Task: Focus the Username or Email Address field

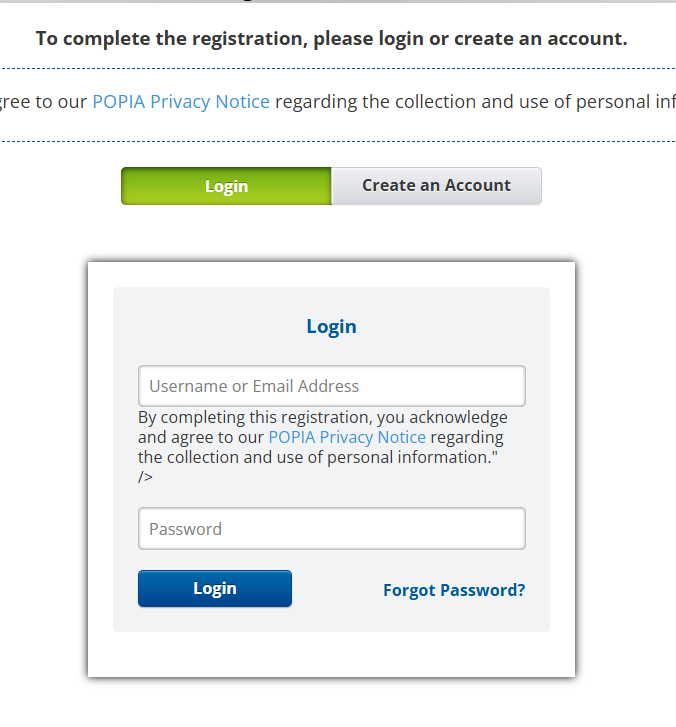Action: point(331,386)
